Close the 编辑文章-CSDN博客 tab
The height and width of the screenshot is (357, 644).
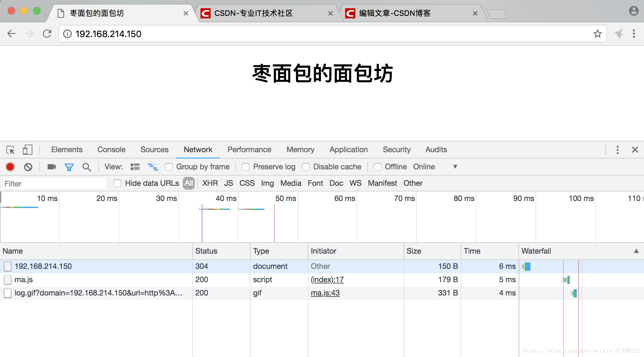click(475, 13)
